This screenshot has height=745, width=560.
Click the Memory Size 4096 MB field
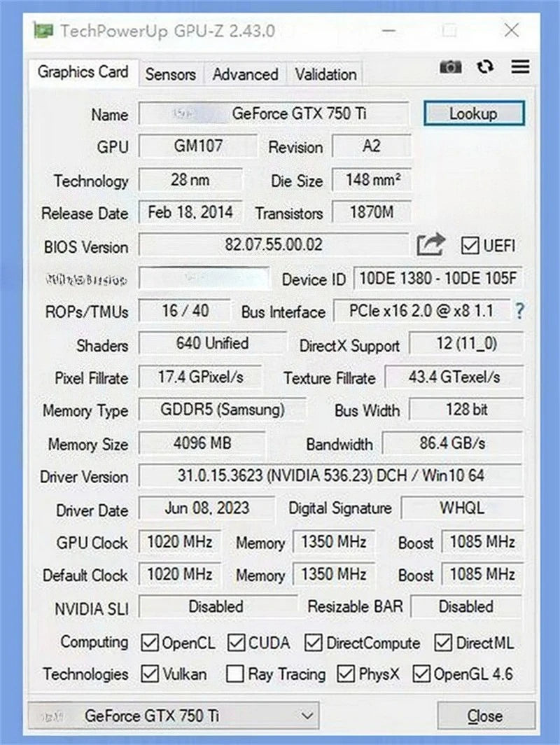point(202,443)
